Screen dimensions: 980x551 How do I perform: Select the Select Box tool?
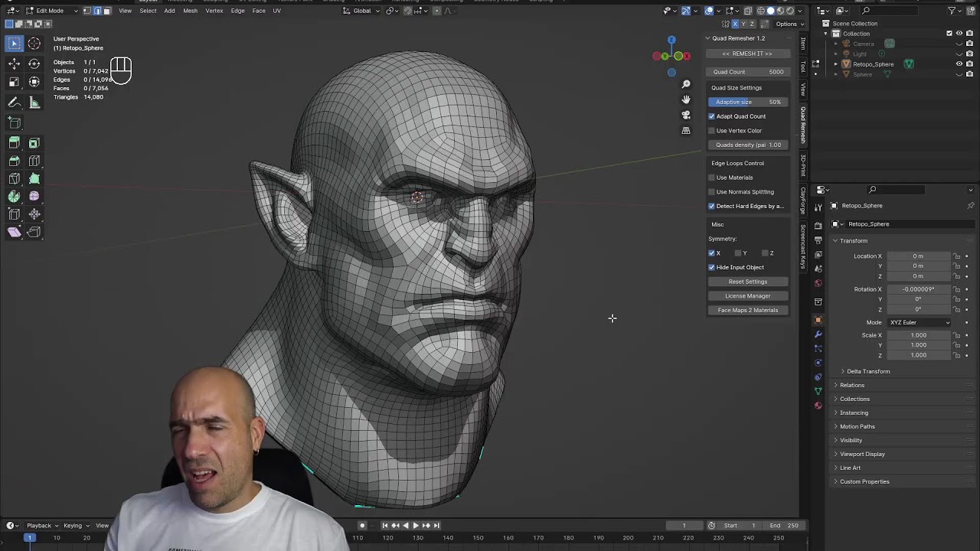(x=14, y=44)
